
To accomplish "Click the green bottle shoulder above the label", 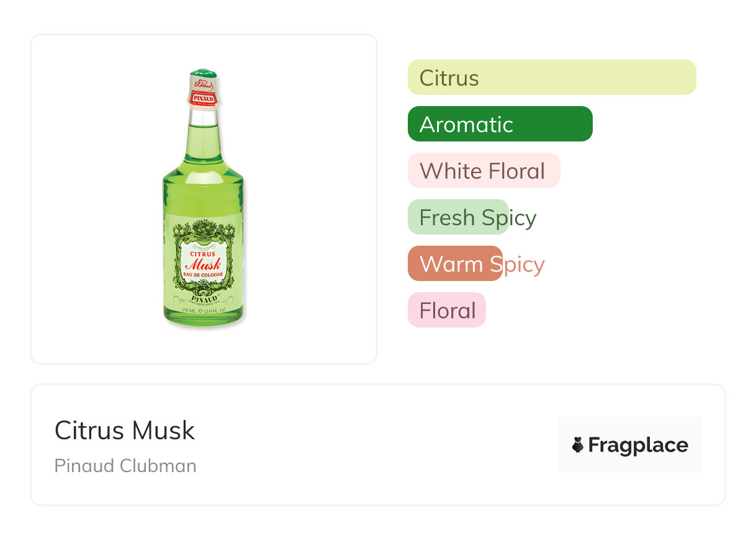I will 203,180.
